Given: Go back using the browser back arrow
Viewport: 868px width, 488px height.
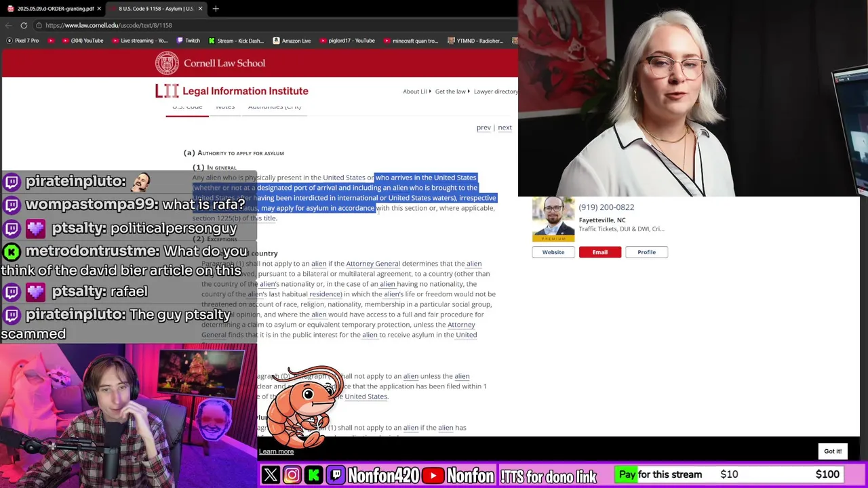Looking at the screenshot, I should tap(8, 25).
